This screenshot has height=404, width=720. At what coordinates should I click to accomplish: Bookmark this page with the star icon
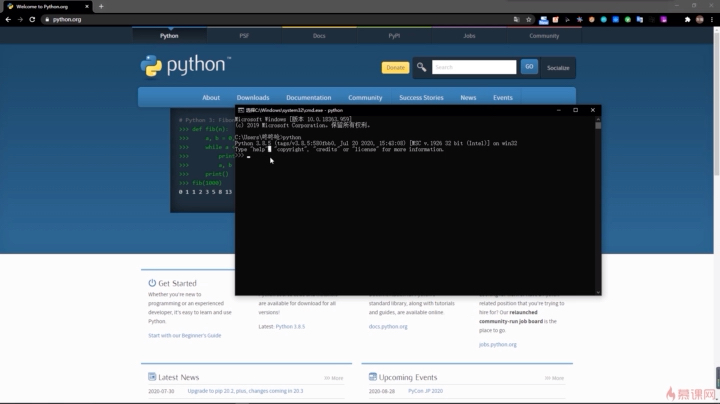tap(529, 19)
